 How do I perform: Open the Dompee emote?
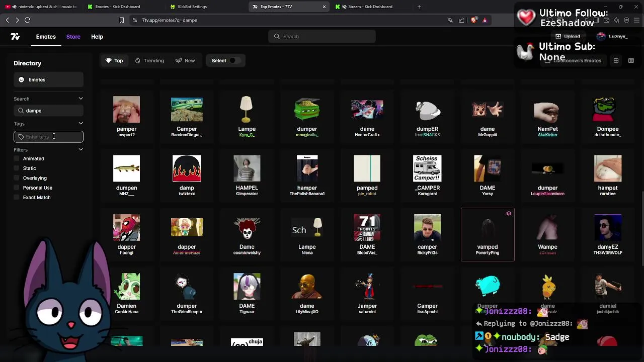[608, 116]
